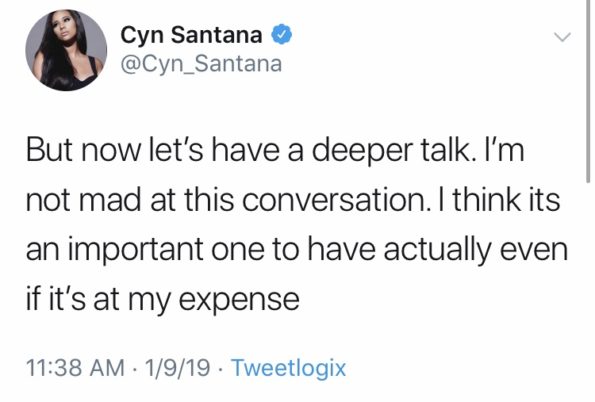Click the "I think its" phrase

click(499, 200)
